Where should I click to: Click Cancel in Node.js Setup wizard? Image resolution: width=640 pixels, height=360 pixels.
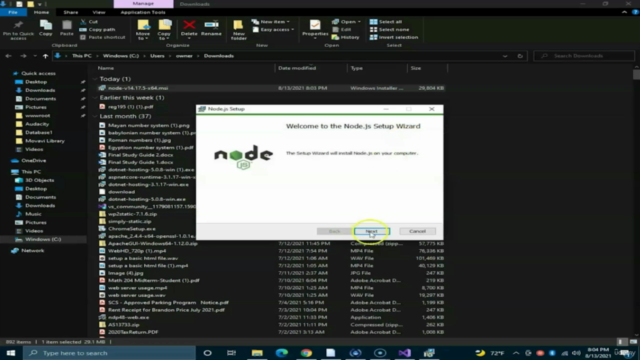[x=417, y=231]
